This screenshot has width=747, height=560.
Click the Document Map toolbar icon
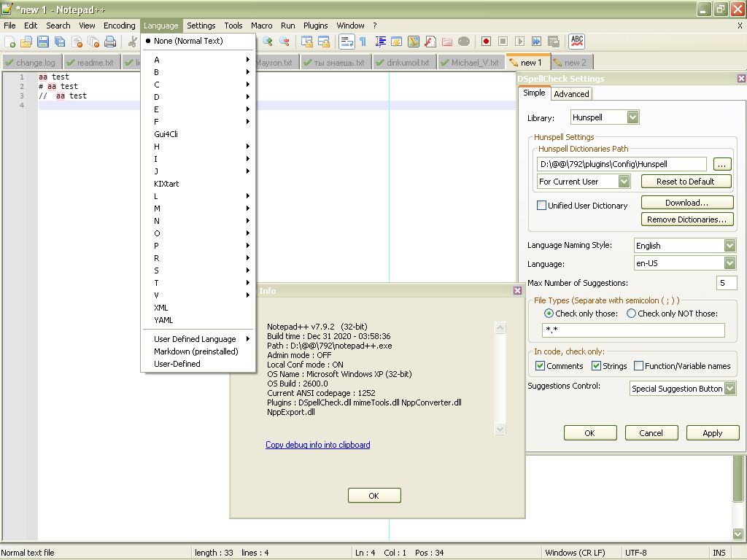click(x=414, y=42)
